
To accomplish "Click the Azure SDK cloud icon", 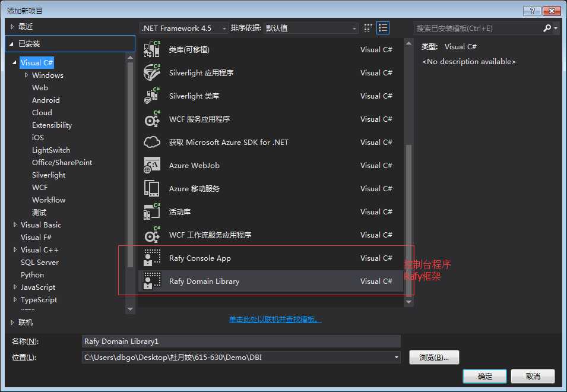I will tap(152, 142).
